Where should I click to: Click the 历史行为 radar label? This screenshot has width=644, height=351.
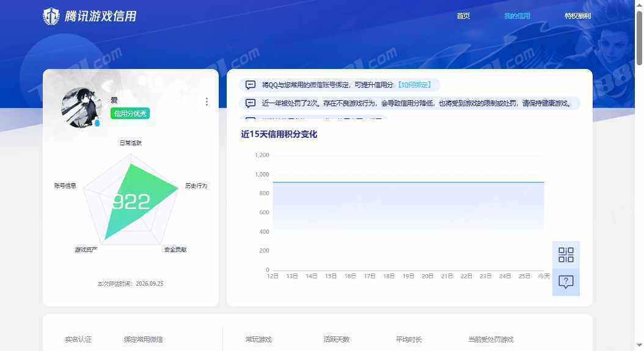196,186
